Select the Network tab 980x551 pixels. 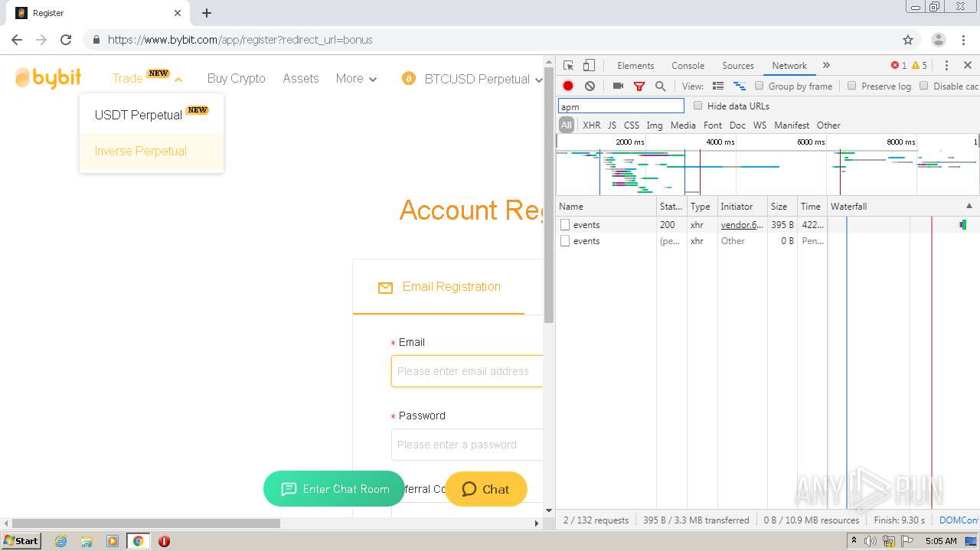[x=789, y=66]
